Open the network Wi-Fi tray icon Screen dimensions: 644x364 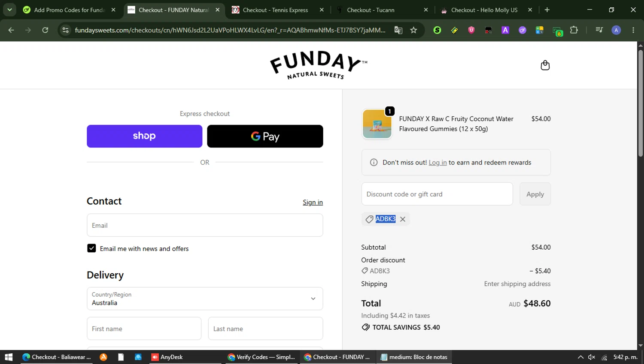(x=604, y=357)
